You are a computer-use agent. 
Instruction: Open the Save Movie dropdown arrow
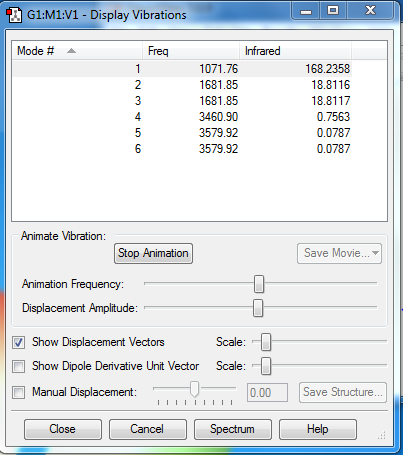[x=375, y=253]
